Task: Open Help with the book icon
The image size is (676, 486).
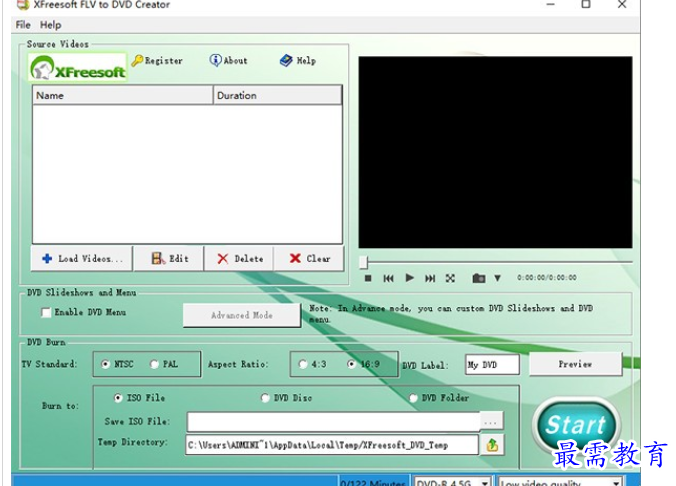Action: click(x=297, y=61)
